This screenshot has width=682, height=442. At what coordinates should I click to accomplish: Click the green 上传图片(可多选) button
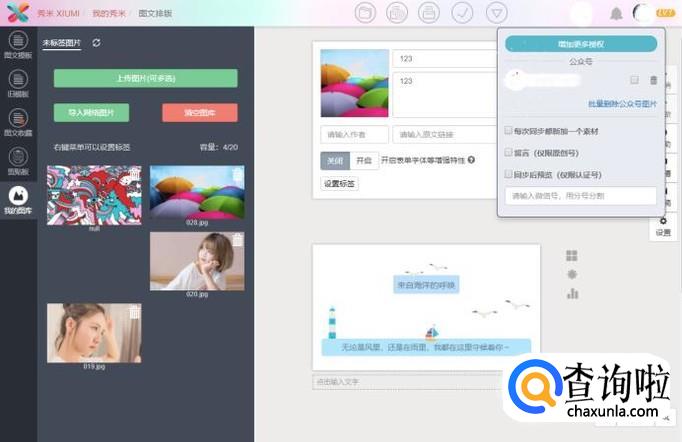145,78
